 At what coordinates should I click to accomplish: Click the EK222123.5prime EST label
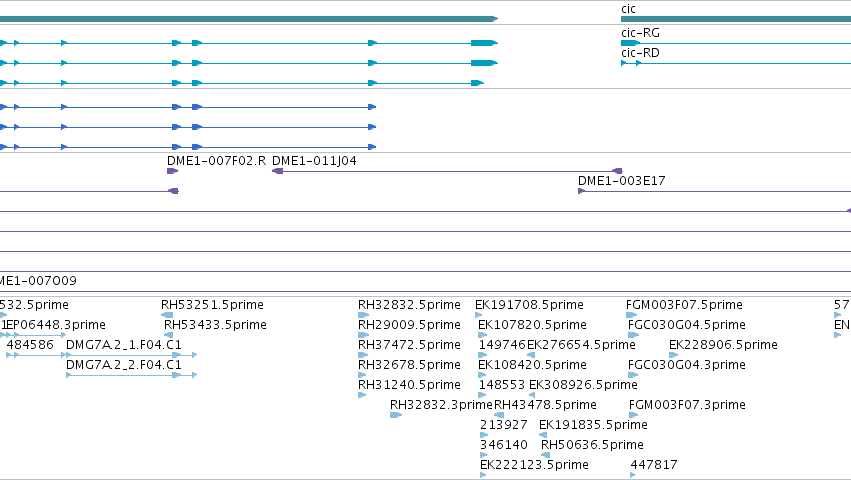point(535,465)
